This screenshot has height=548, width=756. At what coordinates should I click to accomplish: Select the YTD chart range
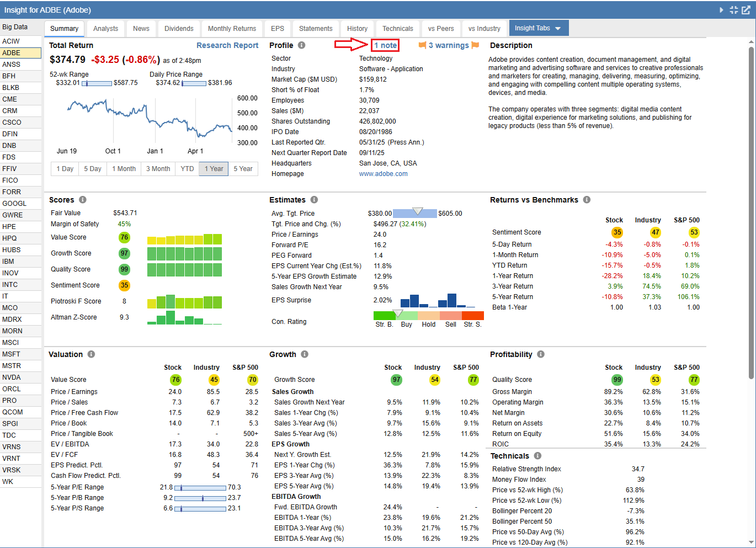188,169
